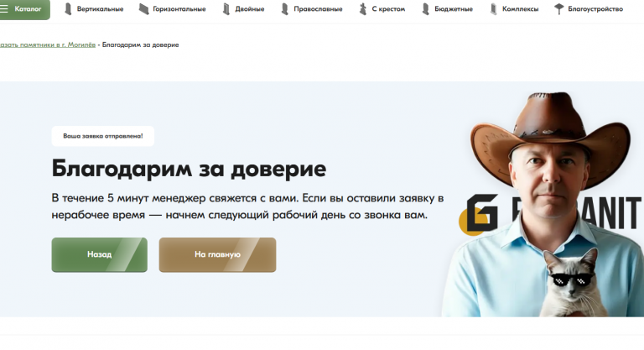Click the Православные monument icon

click(284, 8)
